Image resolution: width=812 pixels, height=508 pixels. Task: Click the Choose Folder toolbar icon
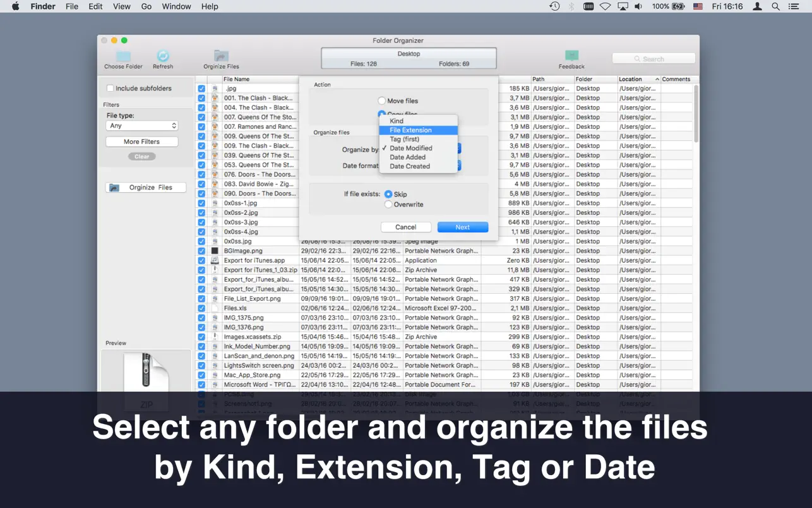(122, 56)
